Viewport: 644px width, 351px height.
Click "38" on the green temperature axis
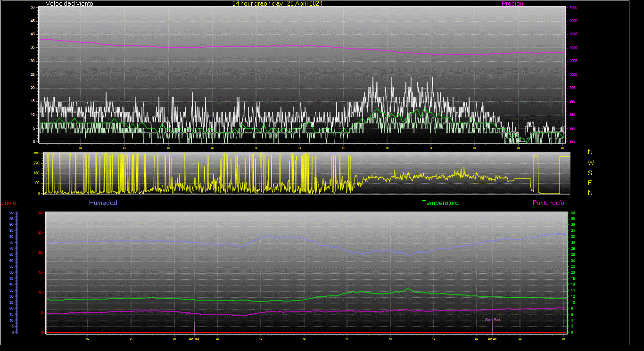[572, 219]
